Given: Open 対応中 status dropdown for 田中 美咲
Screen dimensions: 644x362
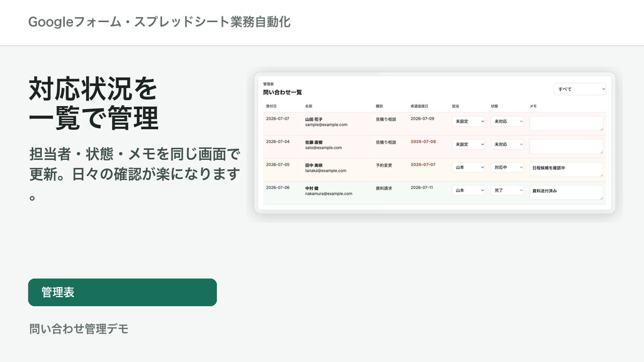Looking at the screenshot, I should pyautogui.click(x=507, y=167).
